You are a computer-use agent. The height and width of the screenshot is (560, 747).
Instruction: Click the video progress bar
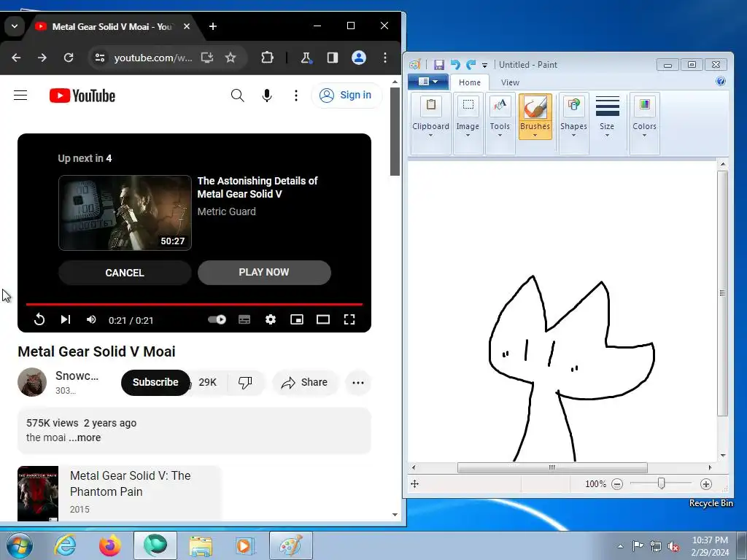pyautogui.click(x=194, y=304)
